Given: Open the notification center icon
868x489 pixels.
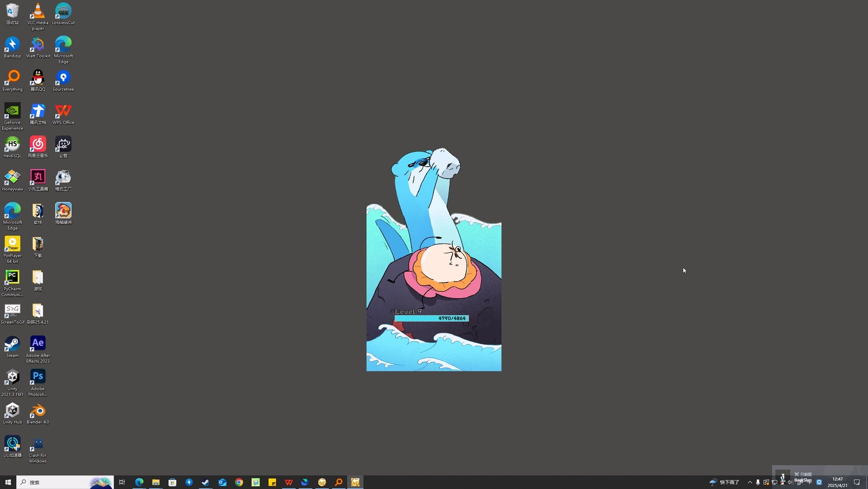Looking at the screenshot, I should tap(857, 482).
